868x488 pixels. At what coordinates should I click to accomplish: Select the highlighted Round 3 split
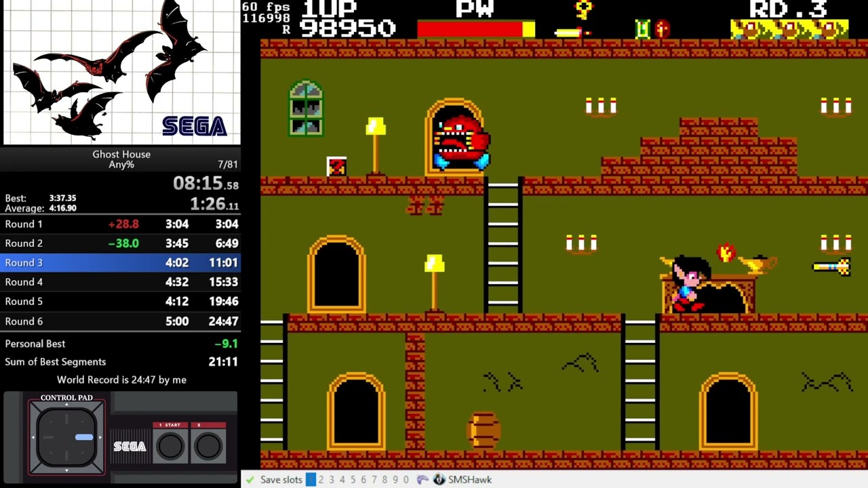coord(121,262)
